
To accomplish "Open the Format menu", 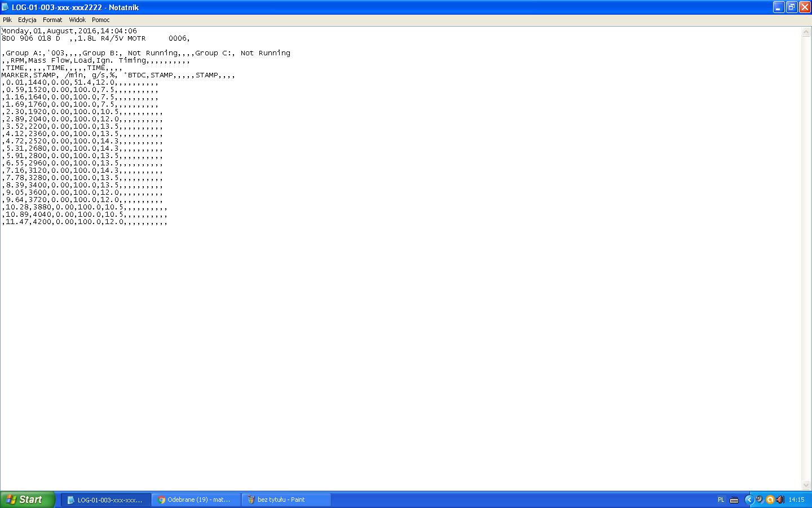I will coord(52,20).
